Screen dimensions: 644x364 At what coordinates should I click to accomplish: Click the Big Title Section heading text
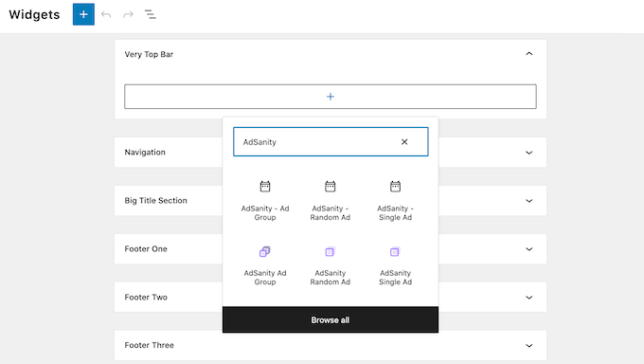click(x=155, y=200)
